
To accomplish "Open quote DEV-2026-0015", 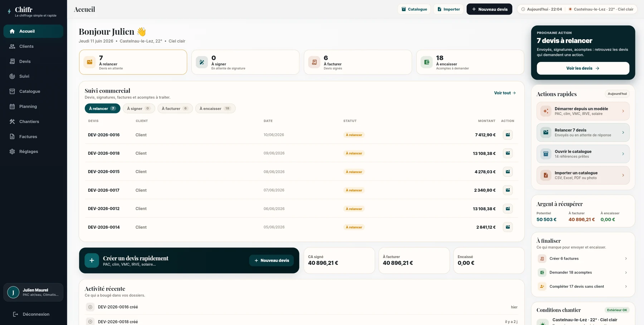I will pos(104,172).
